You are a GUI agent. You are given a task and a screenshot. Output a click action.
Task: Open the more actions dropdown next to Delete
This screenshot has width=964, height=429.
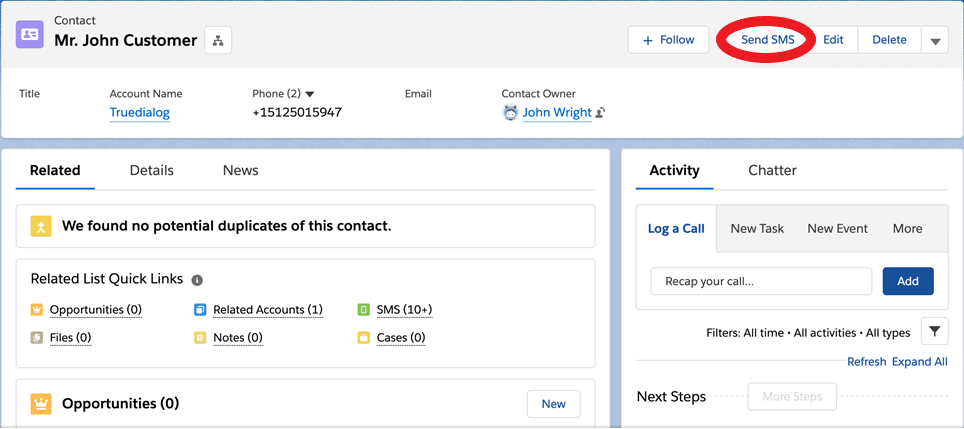934,41
